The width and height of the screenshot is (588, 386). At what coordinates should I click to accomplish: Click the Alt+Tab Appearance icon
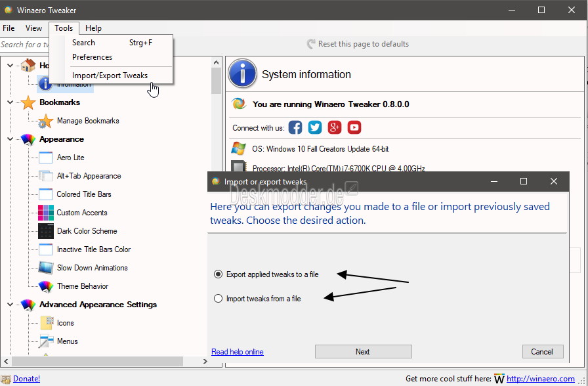click(46, 176)
